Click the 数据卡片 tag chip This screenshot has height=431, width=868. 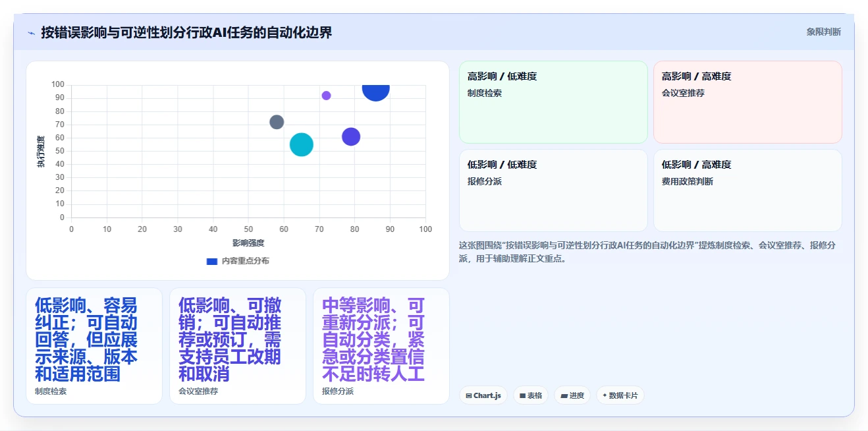620,395
